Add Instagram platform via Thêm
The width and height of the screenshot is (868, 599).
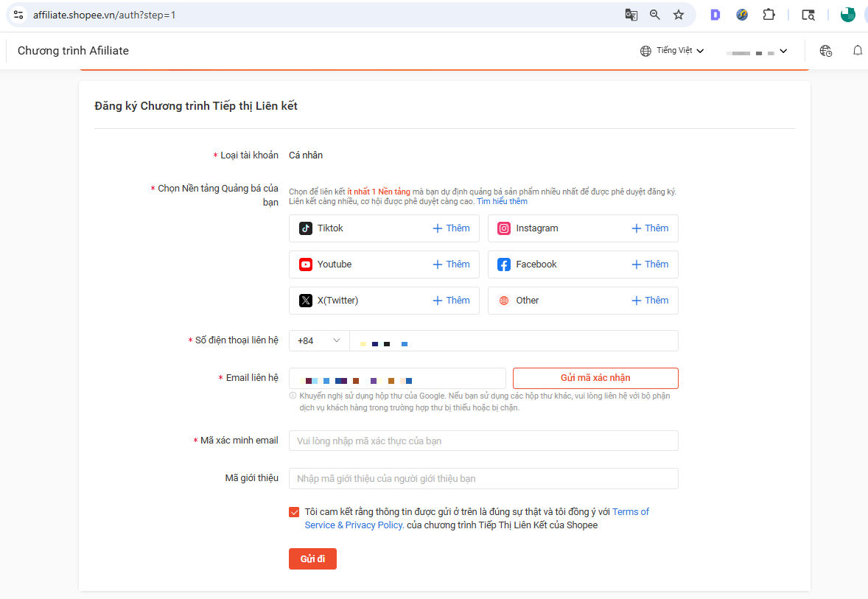point(650,228)
